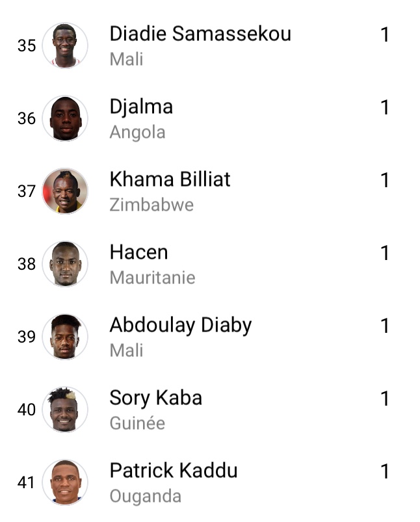Tap Sory Kaba's avatar picture
420x522 pixels.
pyautogui.click(x=65, y=410)
